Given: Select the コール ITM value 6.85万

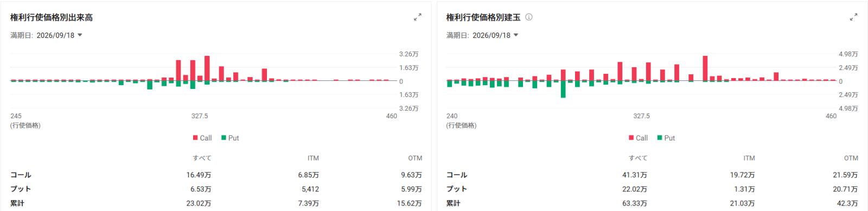Looking at the screenshot, I should click(x=308, y=175).
